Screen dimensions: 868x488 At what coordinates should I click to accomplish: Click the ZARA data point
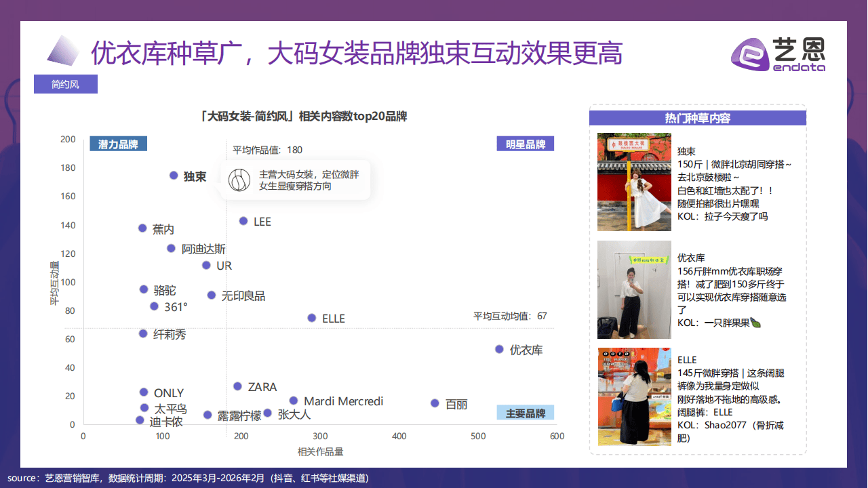237,386
